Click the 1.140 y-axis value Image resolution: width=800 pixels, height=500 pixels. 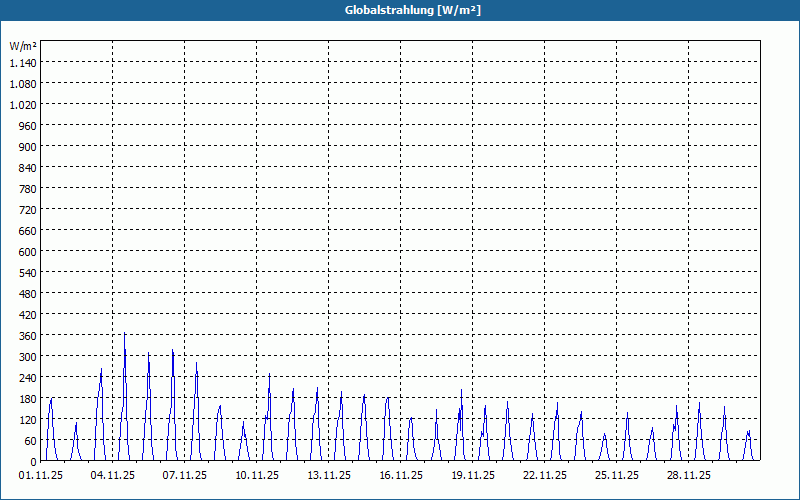pyautogui.click(x=23, y=63)
